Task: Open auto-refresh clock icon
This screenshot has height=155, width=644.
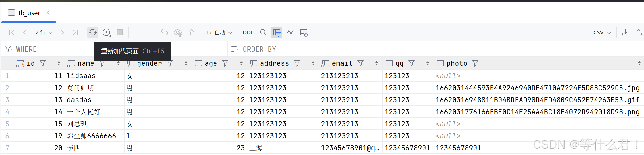Action: coord(107,32)
